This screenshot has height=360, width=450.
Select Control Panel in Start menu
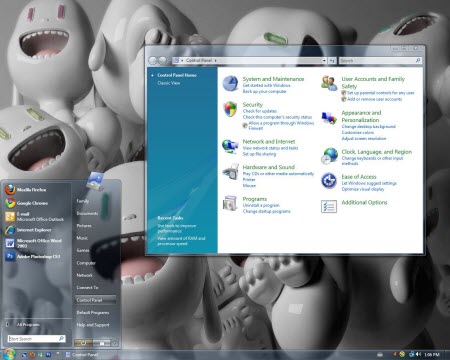point(96,300)
